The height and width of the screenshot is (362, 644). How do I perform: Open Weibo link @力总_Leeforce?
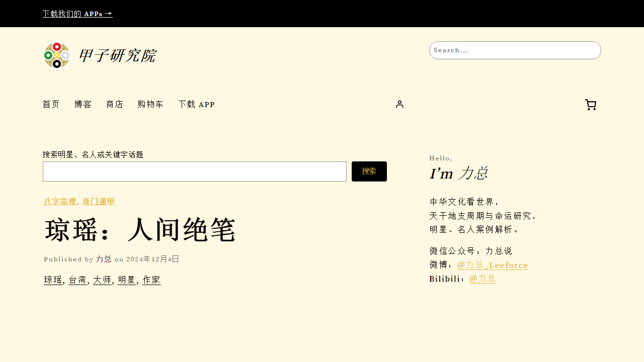tap(493, 265)
